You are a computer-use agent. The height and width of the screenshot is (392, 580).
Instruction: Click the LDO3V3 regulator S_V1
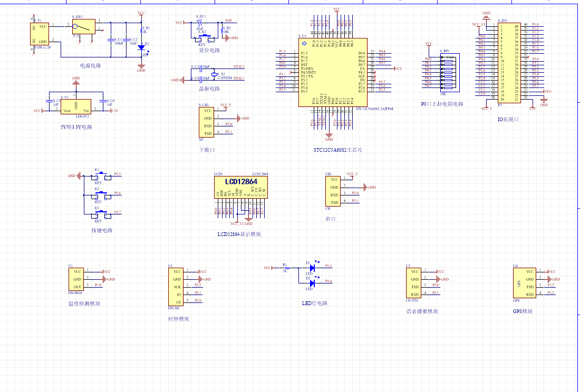pos(76,106)
